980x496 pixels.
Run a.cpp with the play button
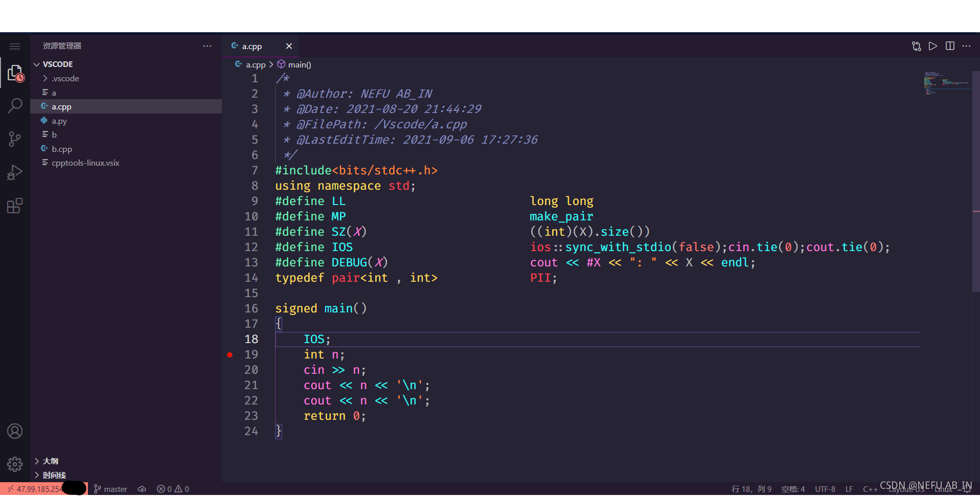tap(932, 46)
